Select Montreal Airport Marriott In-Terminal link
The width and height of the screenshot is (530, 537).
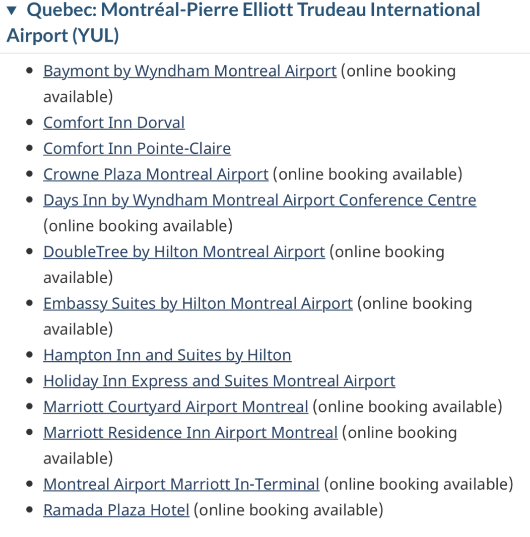click(181, 485)
